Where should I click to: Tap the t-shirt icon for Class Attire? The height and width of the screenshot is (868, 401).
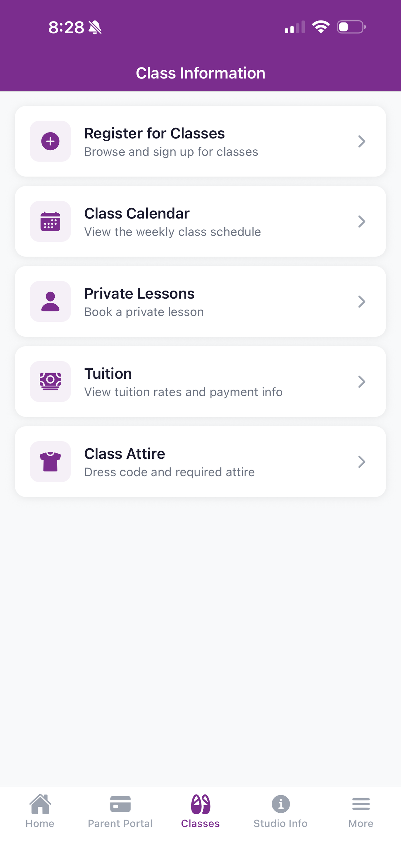point(50,461)
